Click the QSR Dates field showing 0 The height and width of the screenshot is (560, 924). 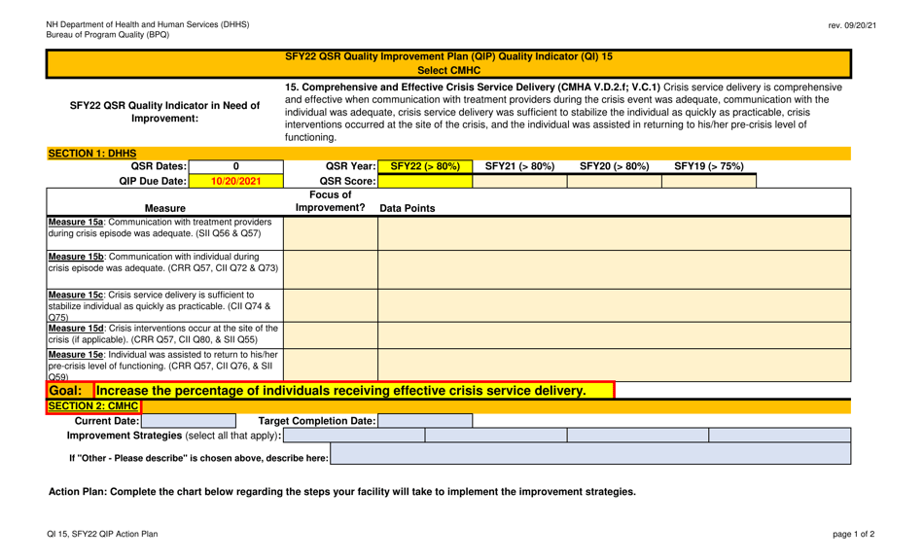[234, 166]
